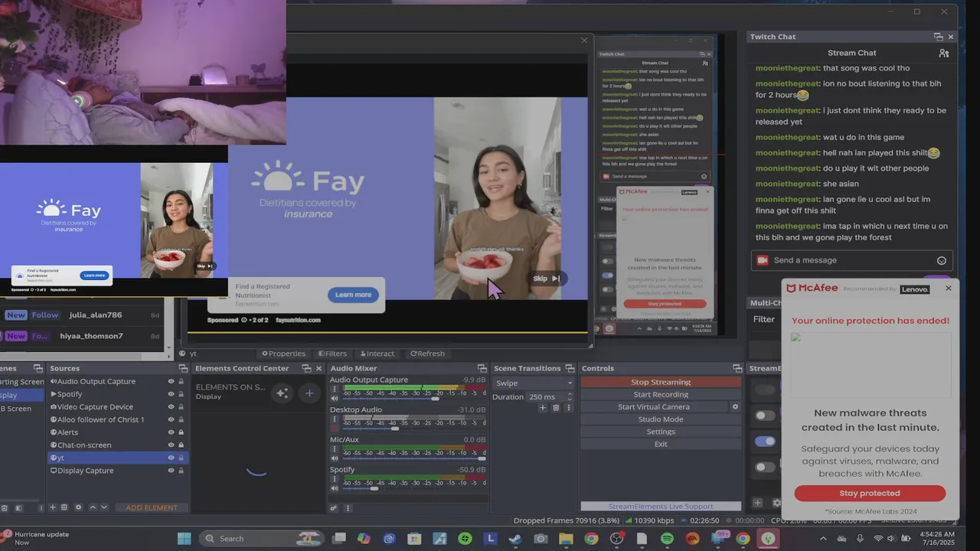Open Spotify from the taskbar
The image size is (980, 551).
point(667,539)
